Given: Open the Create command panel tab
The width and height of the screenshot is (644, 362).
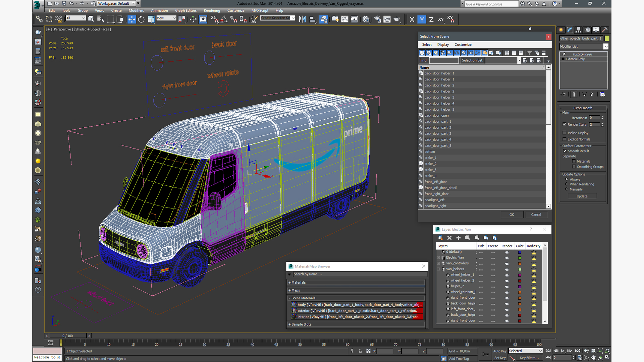Looking at the screenshot, I should [561, 30].
